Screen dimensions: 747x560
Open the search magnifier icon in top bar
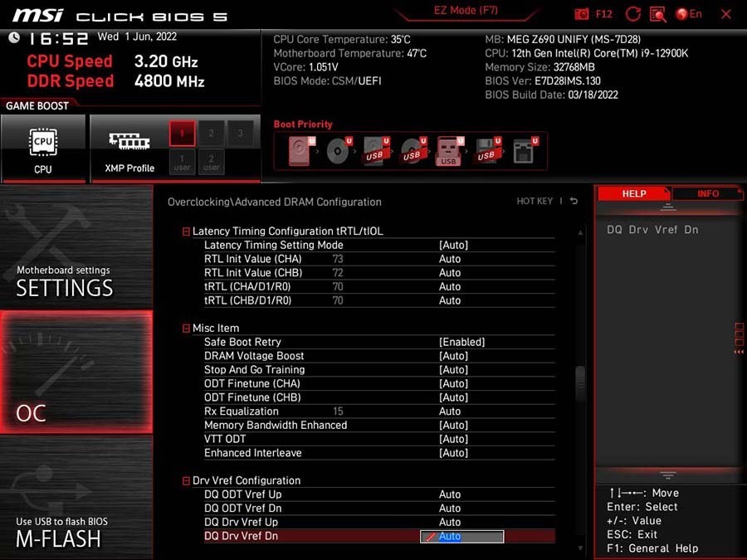(657, 14)
